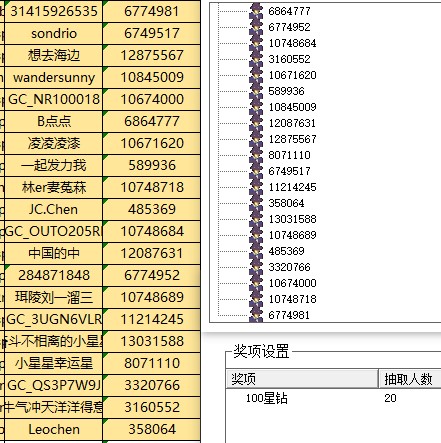Click spreadsheet cell 13031588

click(152, 341)
